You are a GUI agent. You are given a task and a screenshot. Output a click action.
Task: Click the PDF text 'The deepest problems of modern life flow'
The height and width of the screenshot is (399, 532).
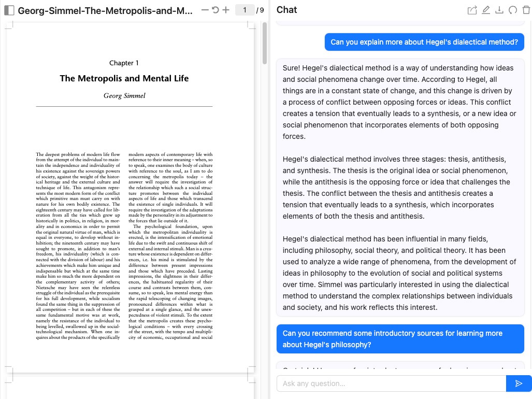[x=78, y=154]
